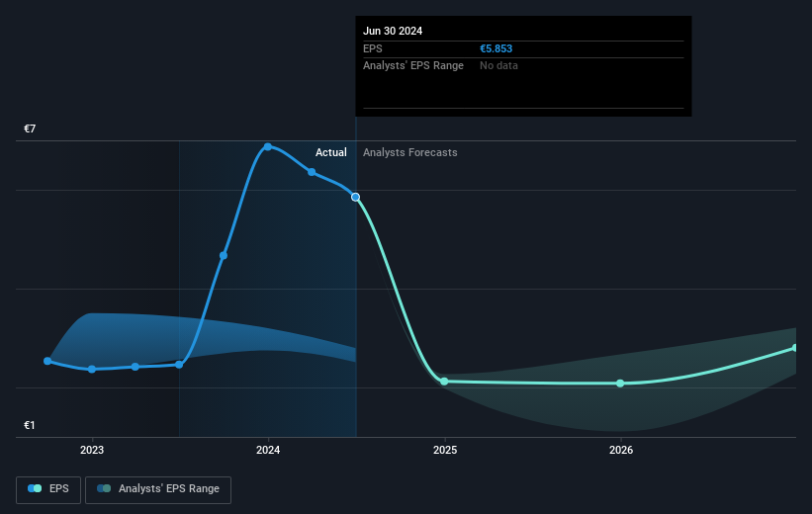The height and width of the screenshot is (514, 812).
Task: Select the EPS point just after 2024 peak
Action: [312, 172]
